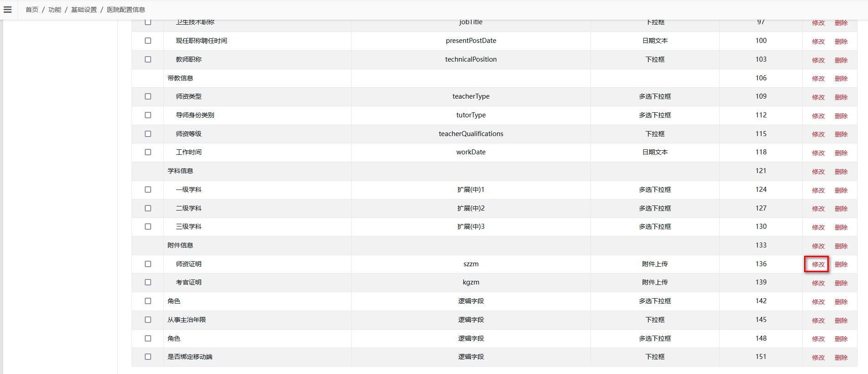Toggle the hamburger sidebar menu icon
The image size is (868, 374).
pos(8,10)
